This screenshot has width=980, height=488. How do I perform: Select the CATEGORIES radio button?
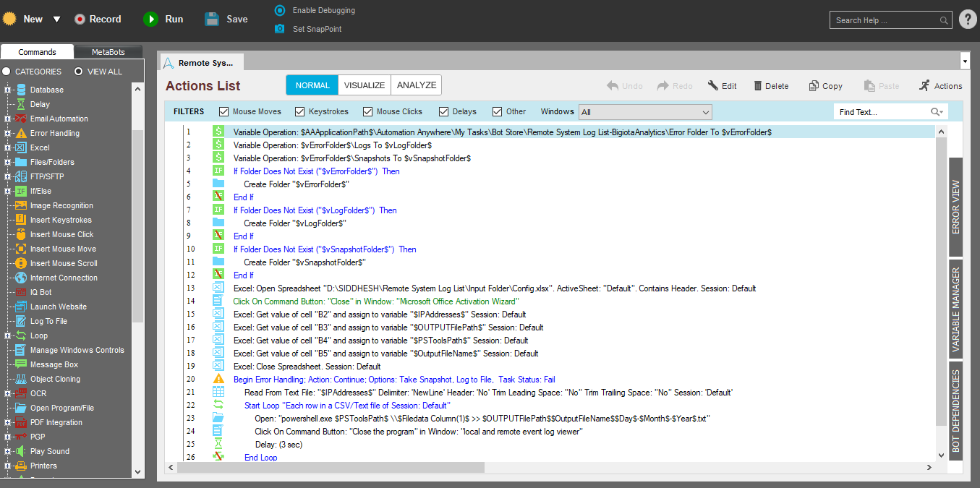tap(7, 72)
